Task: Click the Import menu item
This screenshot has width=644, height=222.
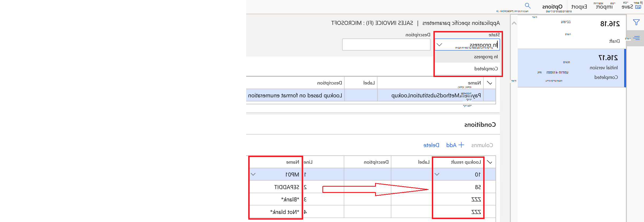Action: 604,7
